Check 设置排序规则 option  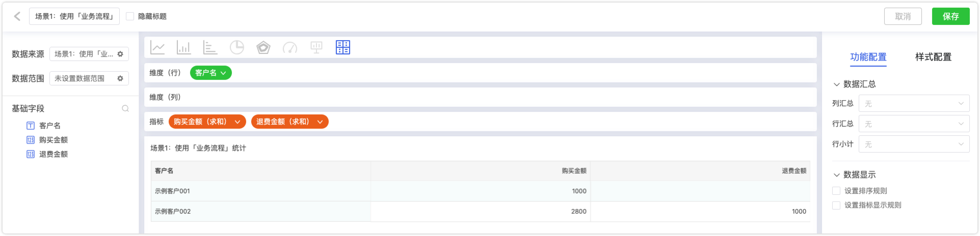[x=836, y=191]
